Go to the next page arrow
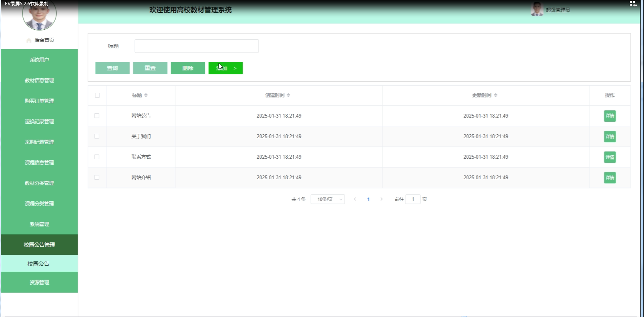644x317 pixels. point(381,199)
